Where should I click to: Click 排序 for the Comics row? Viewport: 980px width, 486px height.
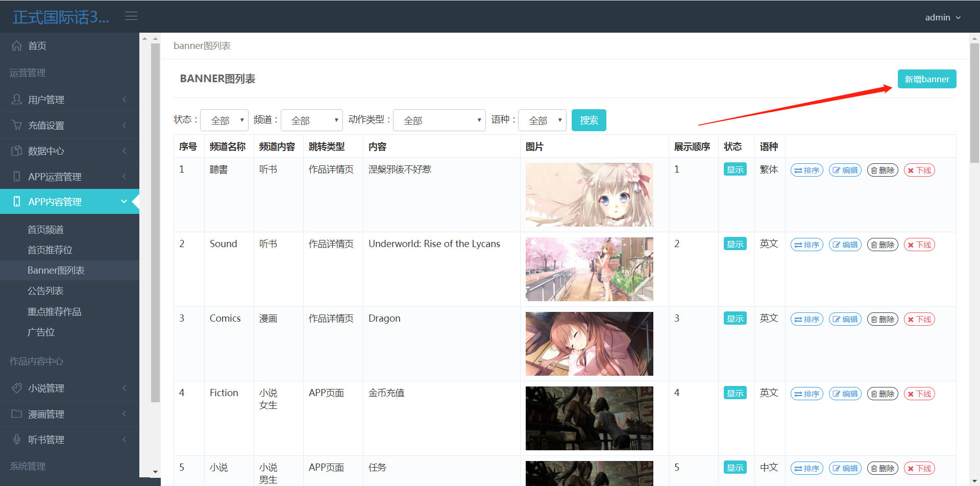tap(807, 319)
